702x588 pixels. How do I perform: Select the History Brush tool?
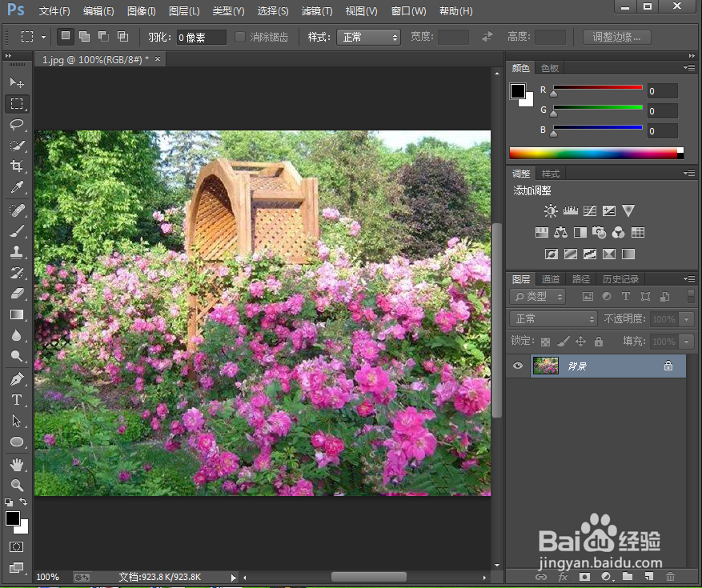17,273
